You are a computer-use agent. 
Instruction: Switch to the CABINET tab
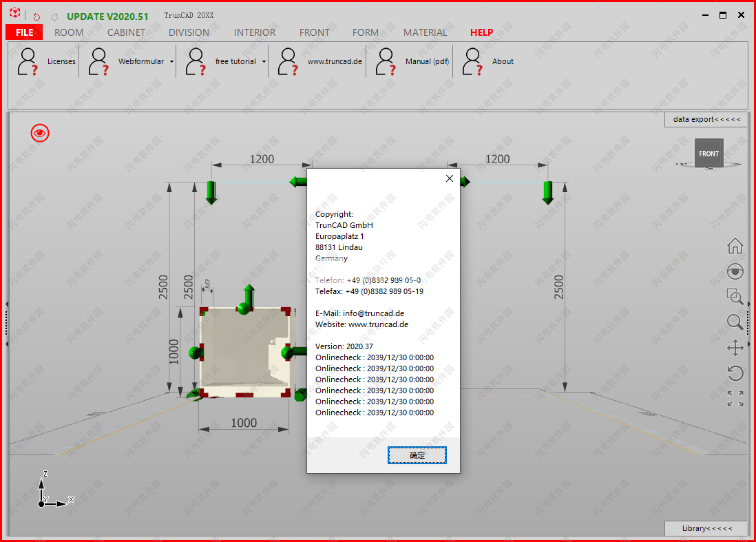pyautogui.click(x=126, y=32)
